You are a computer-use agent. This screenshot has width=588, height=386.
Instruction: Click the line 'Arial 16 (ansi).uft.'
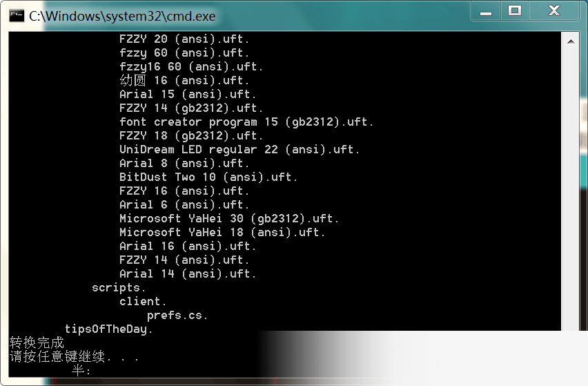[188, 247]
